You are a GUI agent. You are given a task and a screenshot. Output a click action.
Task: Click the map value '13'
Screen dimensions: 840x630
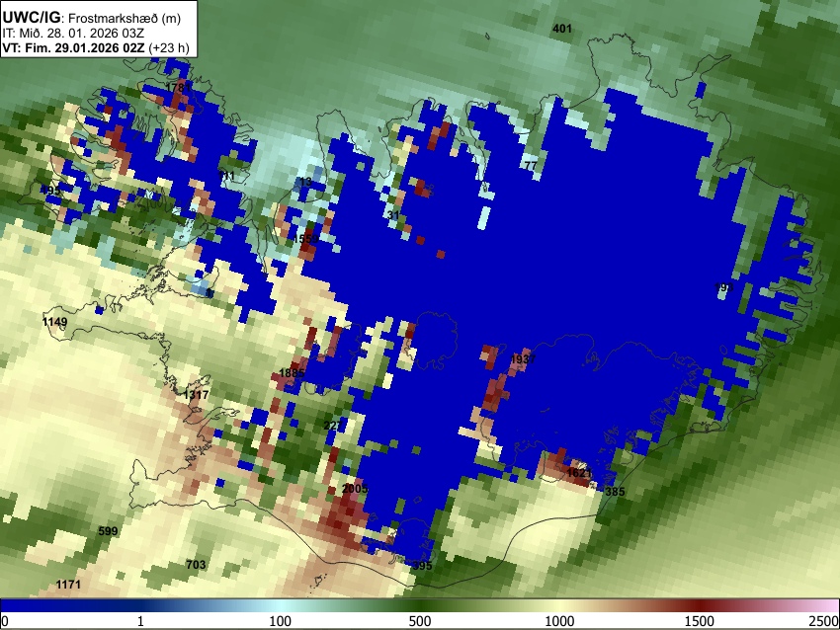305,182
